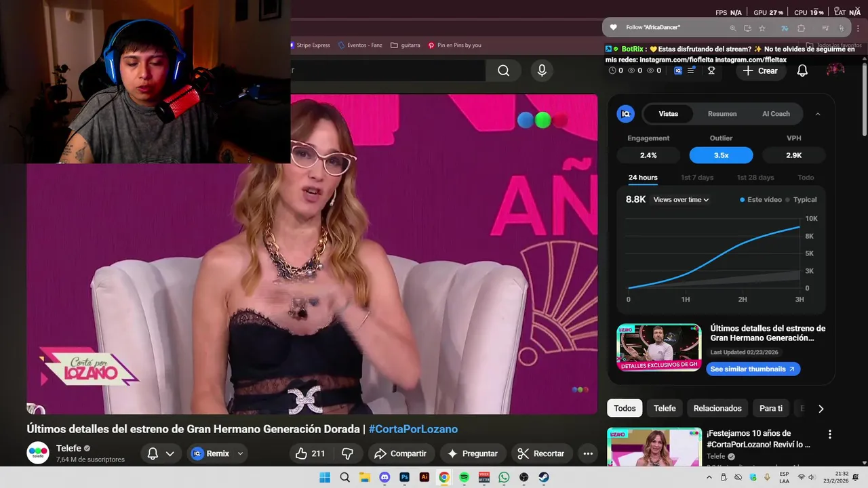
Task: Open Views over time dropdown
Action: [x=681, y=199]
